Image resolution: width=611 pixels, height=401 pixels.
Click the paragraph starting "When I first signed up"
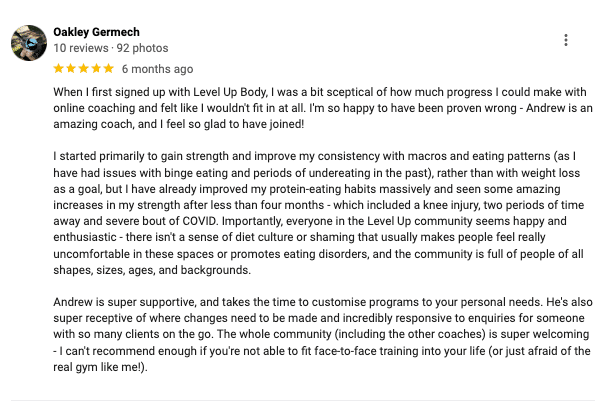300,106
